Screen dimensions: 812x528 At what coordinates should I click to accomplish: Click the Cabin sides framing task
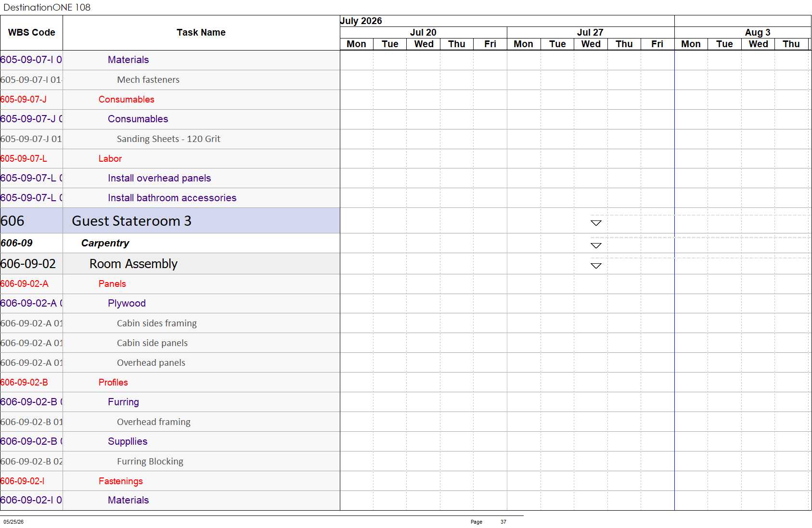pyautogui.click(x=157, y=323)
